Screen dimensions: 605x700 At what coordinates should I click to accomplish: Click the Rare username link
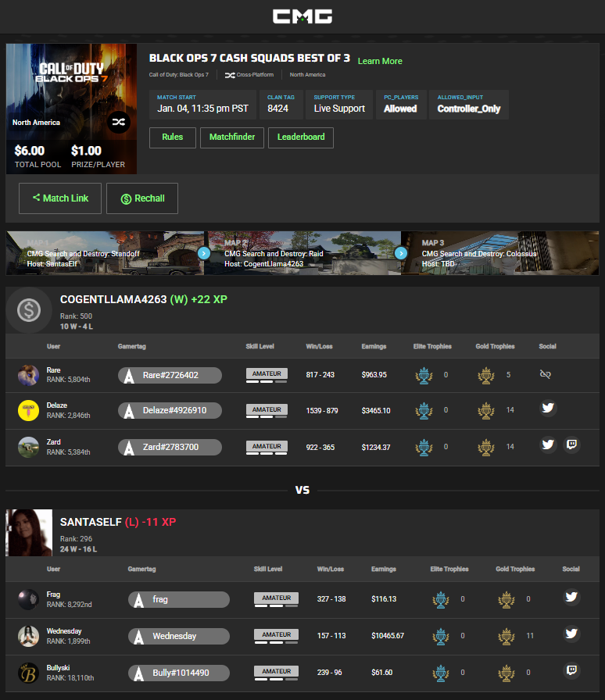[x=54, y=370]
